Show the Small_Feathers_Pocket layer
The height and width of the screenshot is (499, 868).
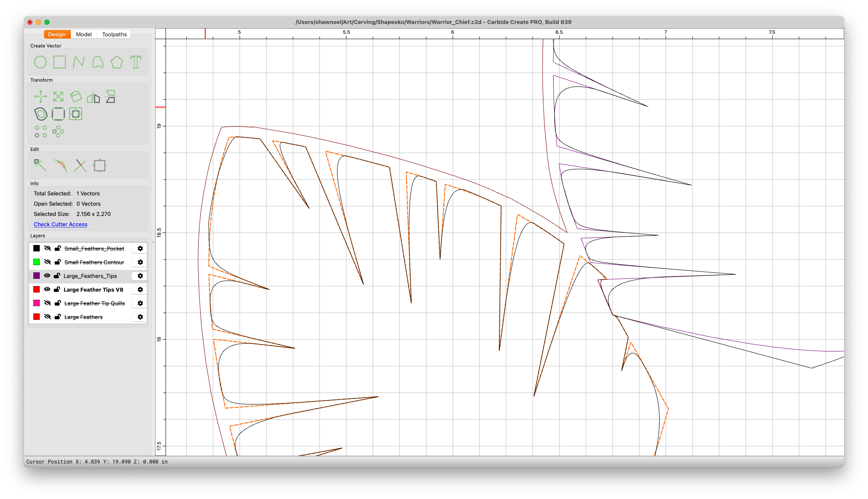(x=47, y=248)
